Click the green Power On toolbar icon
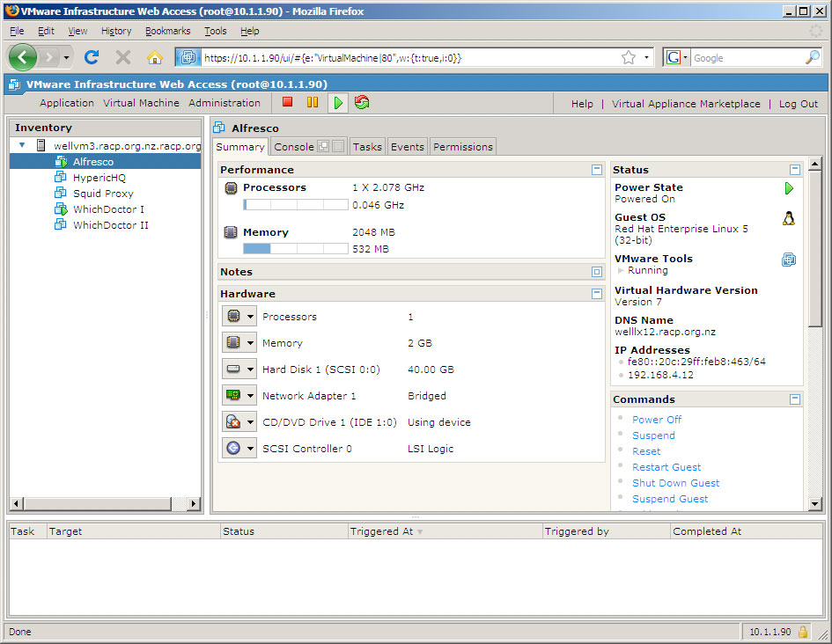Screen dimensions: 832x644 click(x=338, y=102)
